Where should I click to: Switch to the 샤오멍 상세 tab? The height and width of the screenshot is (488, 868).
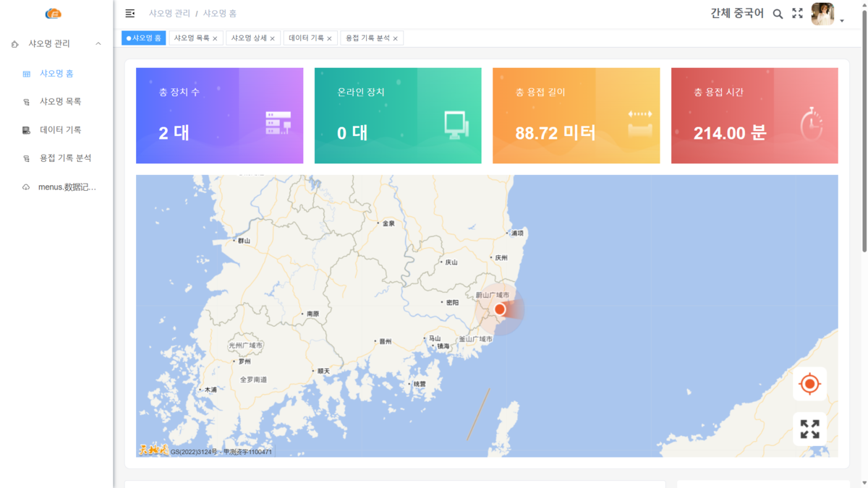[249, 38]
